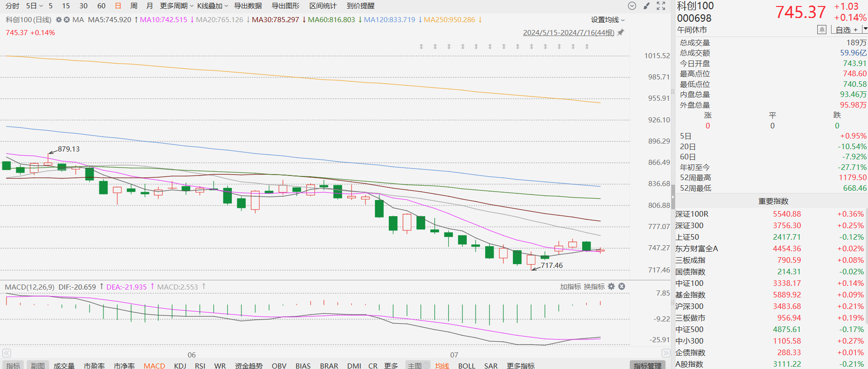The width and height of the screenshot is (868, 369).
Task: Select CR sub-indicator
Action: [373, 365]
